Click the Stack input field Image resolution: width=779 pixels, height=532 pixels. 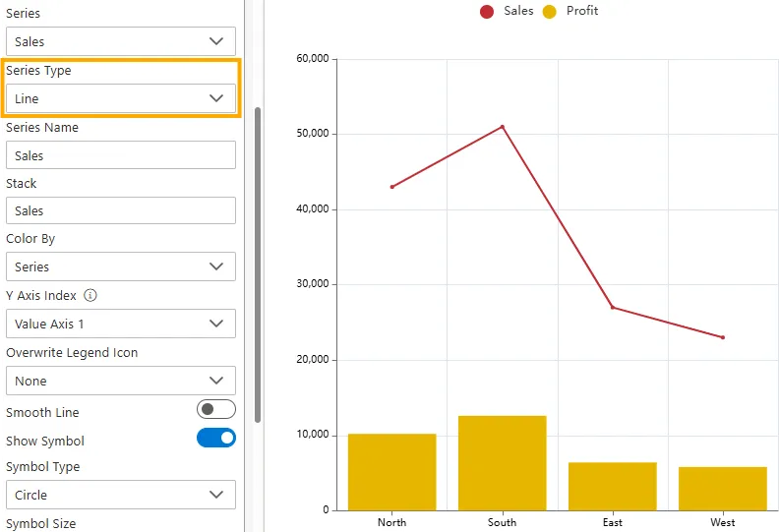pos(120,210)
